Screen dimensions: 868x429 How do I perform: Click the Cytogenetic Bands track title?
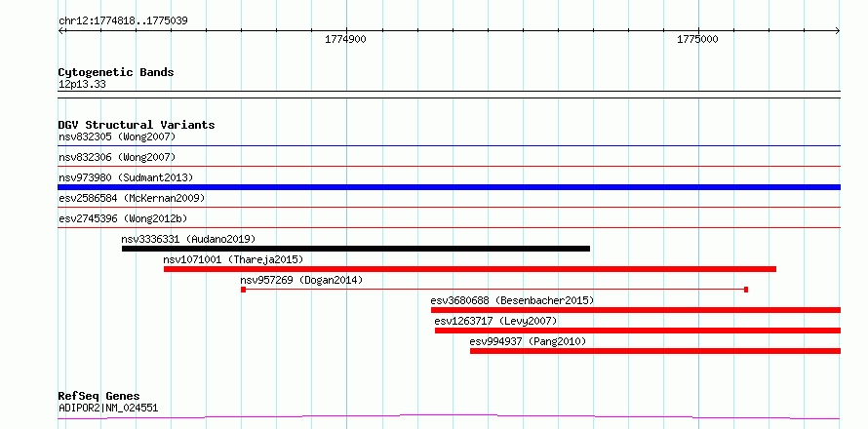point(116,72)
